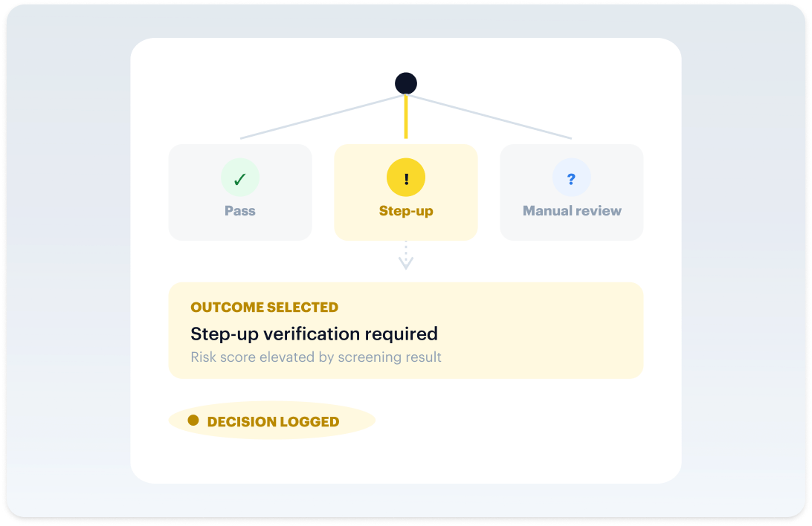Select the Step-up outcome card
Image resolution: width=812 pixels, height=526 pixels.
(406, 192)
